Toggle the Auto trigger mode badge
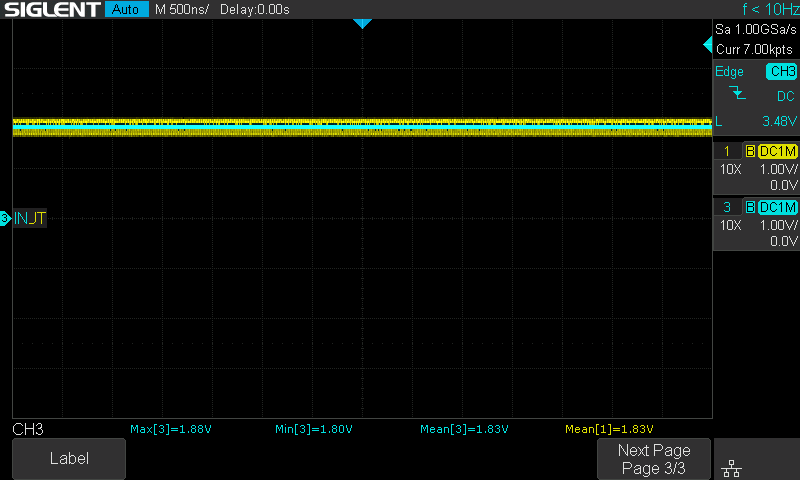 coord(124,10)
